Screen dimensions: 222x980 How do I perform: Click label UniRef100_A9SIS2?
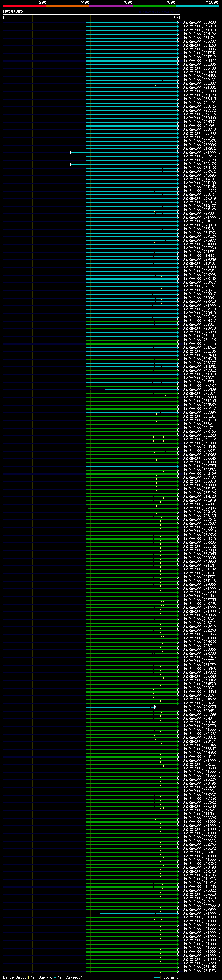tap(199, 110)
